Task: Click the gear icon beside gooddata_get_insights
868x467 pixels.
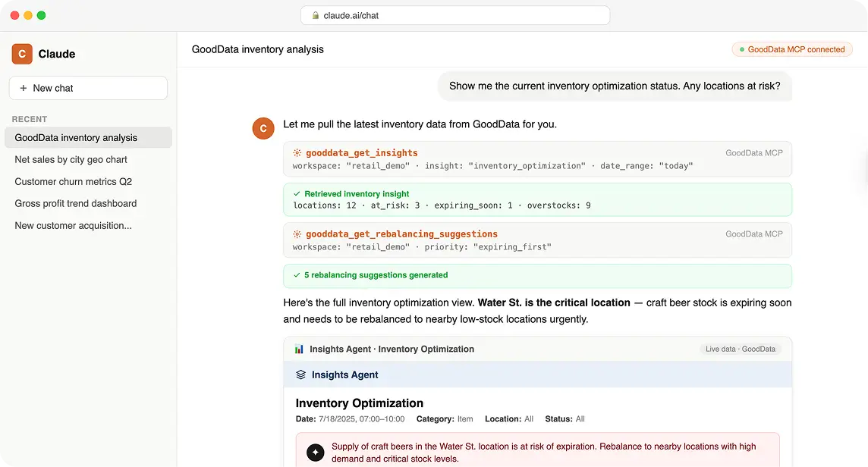Action: (297, 152)
